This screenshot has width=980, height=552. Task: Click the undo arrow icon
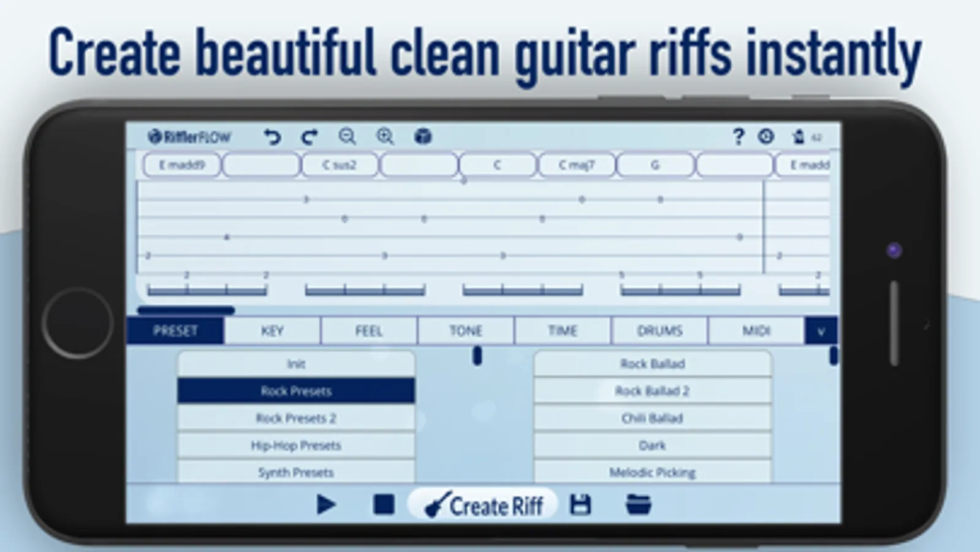(x=272, y=136)
